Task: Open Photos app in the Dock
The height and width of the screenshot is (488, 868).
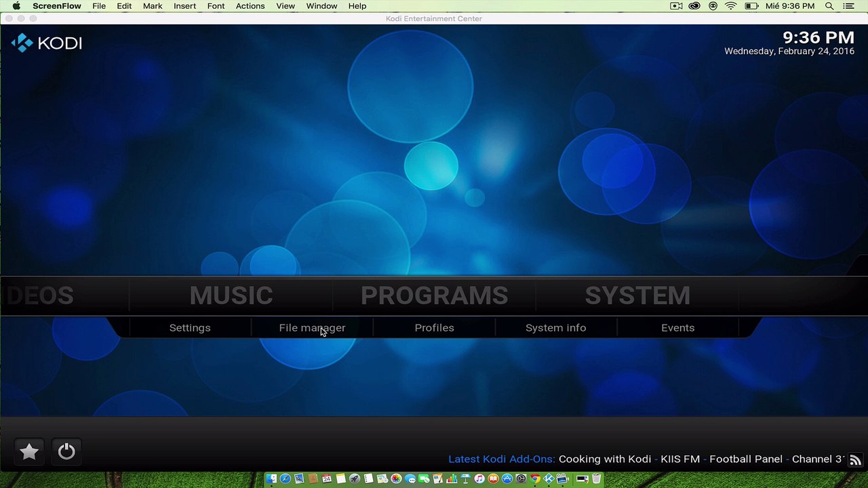Action: click(x=396, y=479)
